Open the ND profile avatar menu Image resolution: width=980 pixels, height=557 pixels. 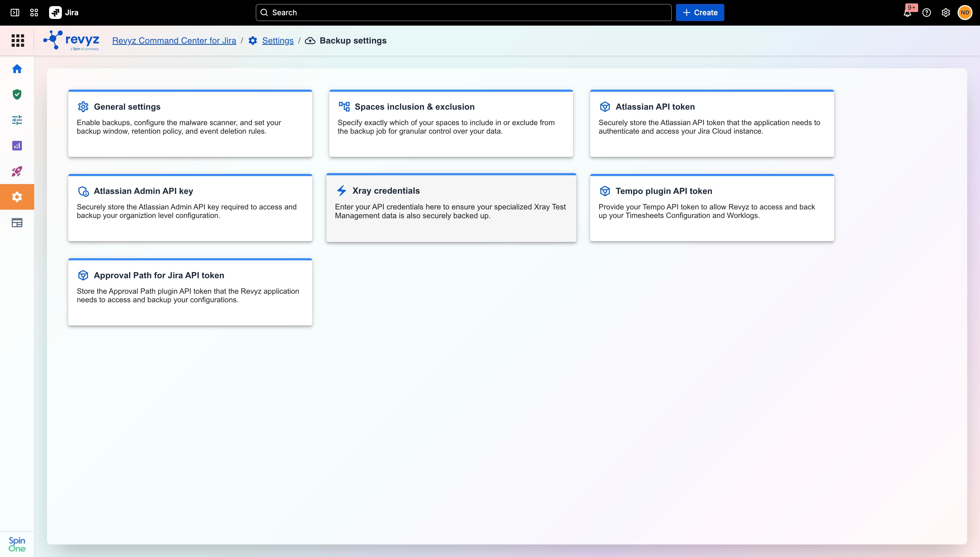(965, 13)
